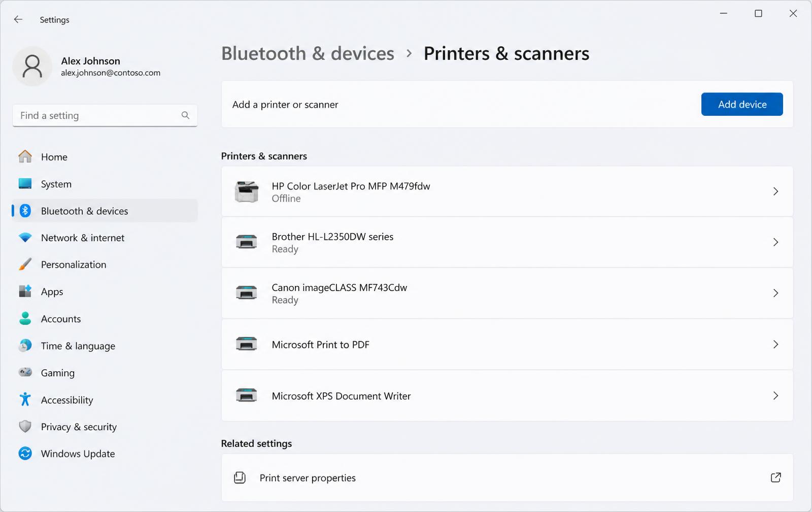The width and height of the screenshot is (812, 512).
Task: Click the Print server properties icon
Action: coord(240,477)
